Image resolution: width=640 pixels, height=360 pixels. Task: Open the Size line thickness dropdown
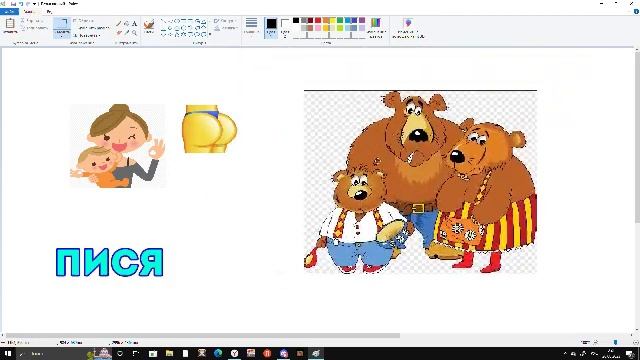tap(251, 26)
